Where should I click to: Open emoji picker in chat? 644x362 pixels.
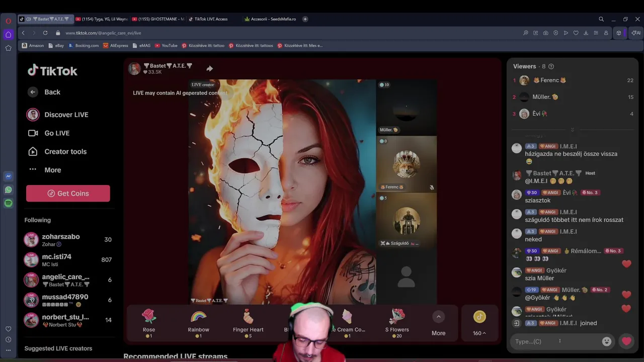pyautogui.click(x=607, y=341)
